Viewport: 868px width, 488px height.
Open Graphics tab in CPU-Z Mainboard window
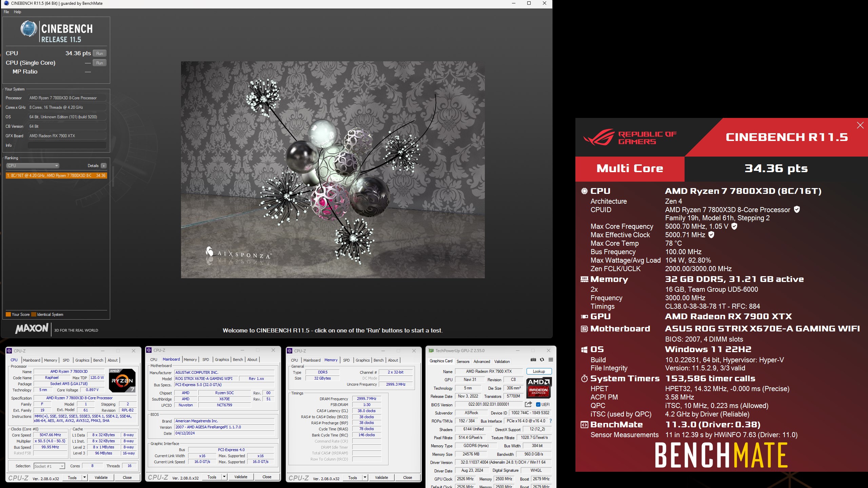click(222, 360)
